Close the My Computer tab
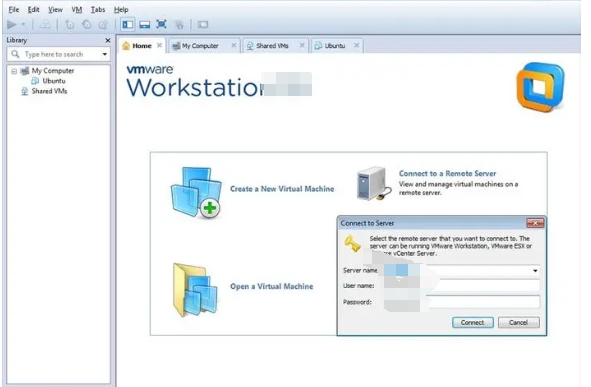591x387 pixels. click(x=234, y=45)
